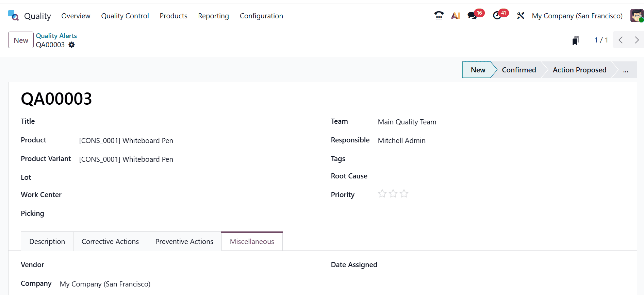The height and width of the screenshot is (295, 644).
Task: Click the Quality app name
Action: point(37,16)
